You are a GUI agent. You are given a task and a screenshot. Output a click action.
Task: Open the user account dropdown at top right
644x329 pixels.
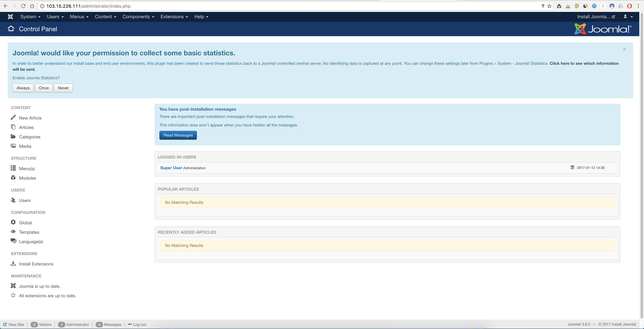[x=628, y=17]
